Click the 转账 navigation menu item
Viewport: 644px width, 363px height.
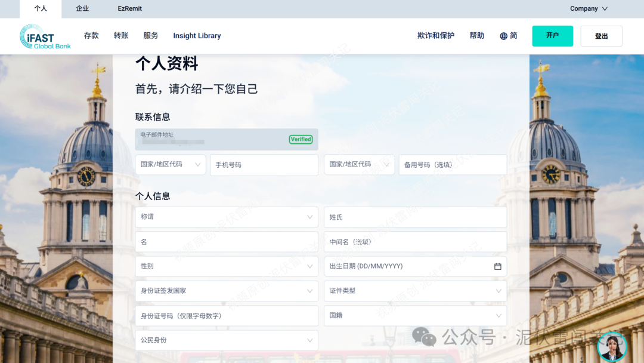[120, 36]
